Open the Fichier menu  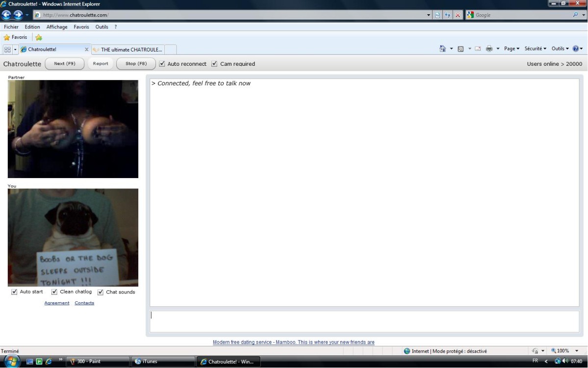click(x=11, y=27)
